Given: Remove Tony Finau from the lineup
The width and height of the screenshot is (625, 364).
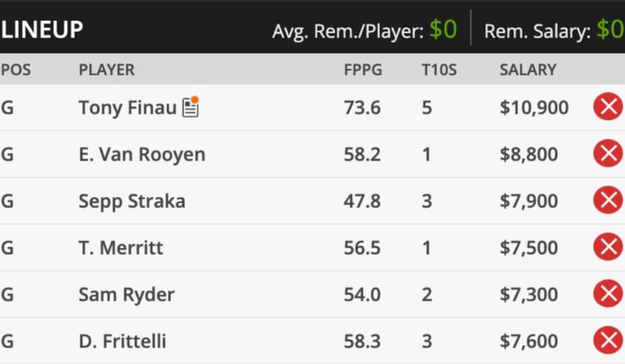Looking at the screenshot, I should (x=608, y=107).
